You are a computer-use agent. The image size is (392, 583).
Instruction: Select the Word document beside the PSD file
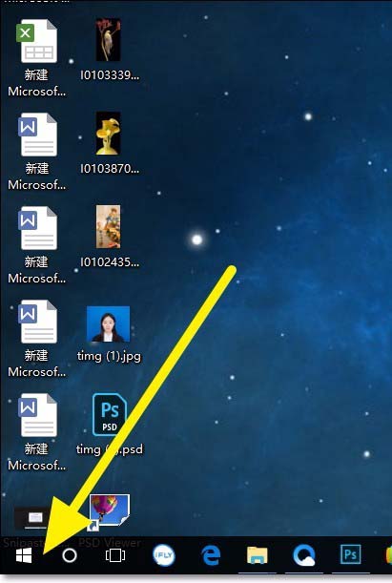(36, 432)
